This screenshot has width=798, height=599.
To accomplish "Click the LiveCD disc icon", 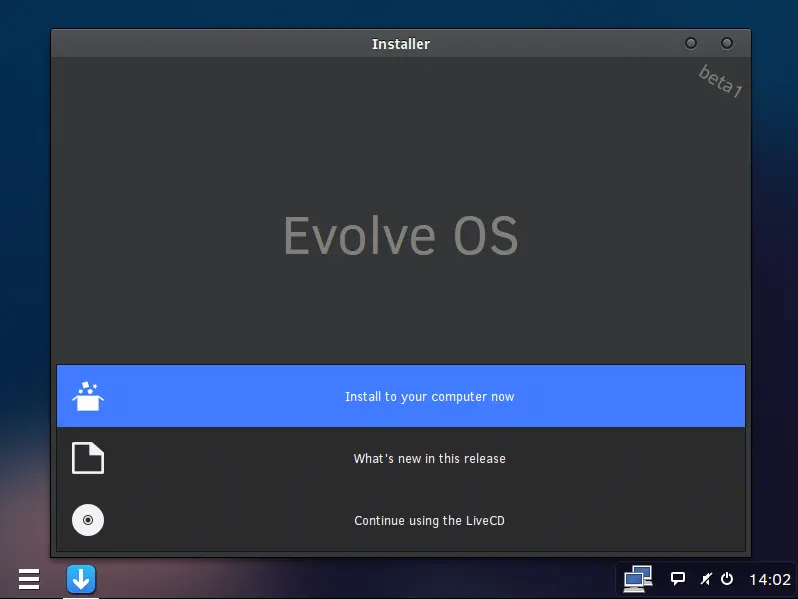I will click(88, 520).
